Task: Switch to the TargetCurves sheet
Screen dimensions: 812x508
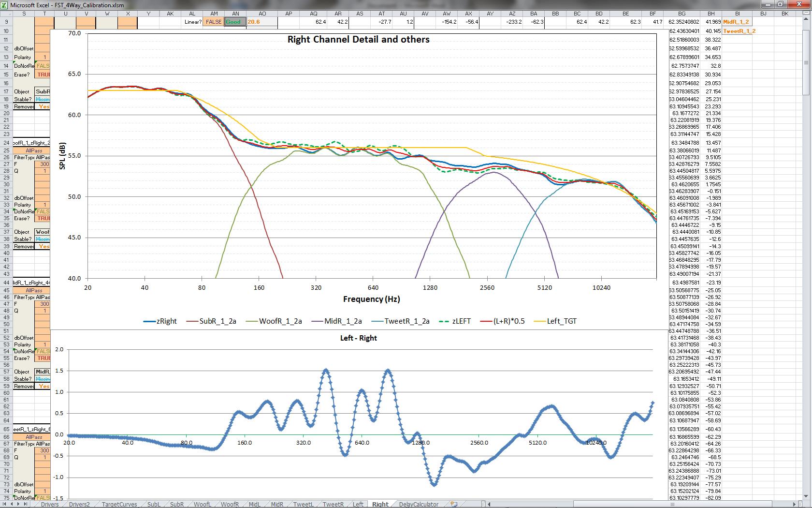Action: click(x=119, y=504)
